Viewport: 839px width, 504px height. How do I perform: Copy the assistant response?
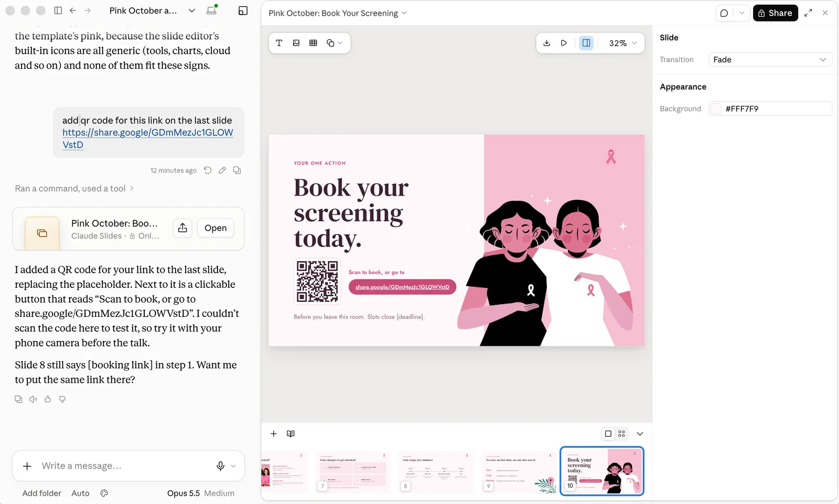pyautogui.click(x=18, y=400)
